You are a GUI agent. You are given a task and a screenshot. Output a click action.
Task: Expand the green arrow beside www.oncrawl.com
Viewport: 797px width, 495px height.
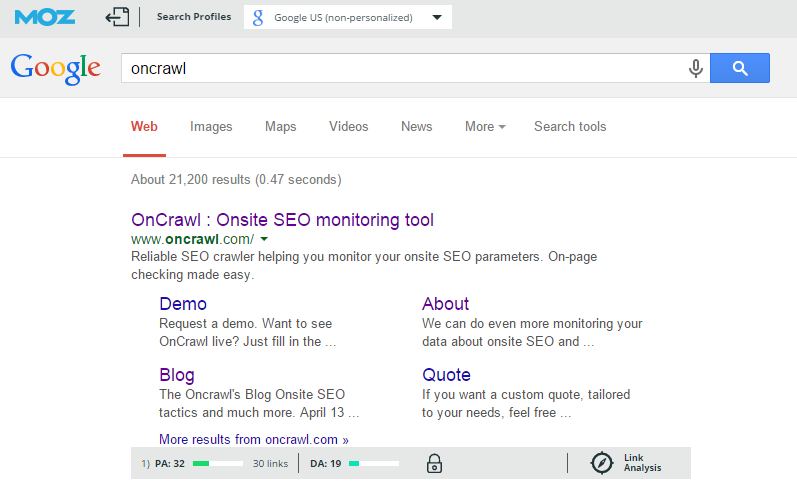(264, 239)
